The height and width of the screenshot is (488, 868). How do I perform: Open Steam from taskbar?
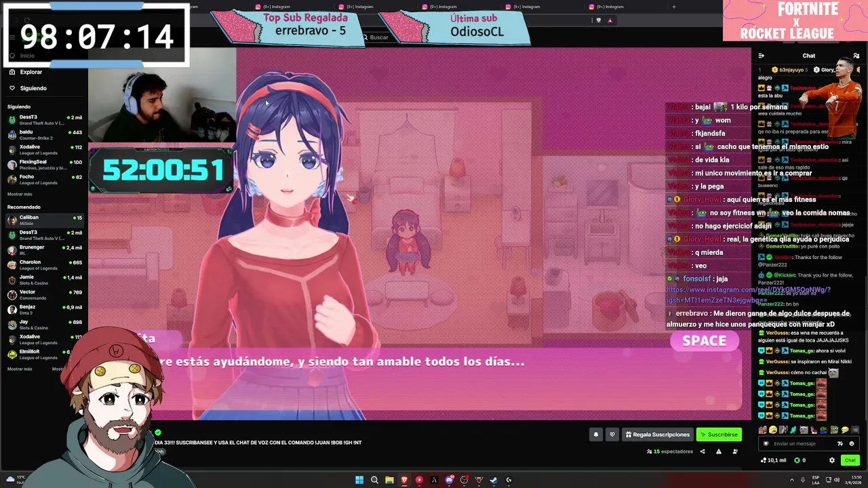(494, 480)
